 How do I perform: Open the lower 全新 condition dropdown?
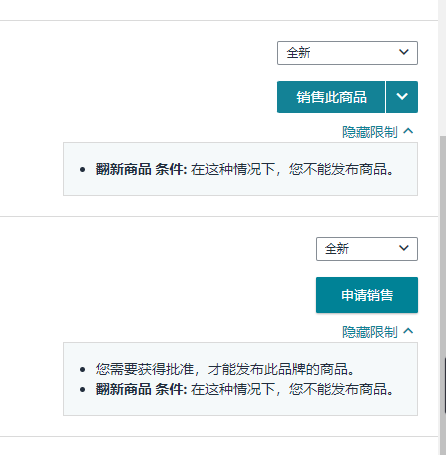pyautogui.click(x=367, y=249)
